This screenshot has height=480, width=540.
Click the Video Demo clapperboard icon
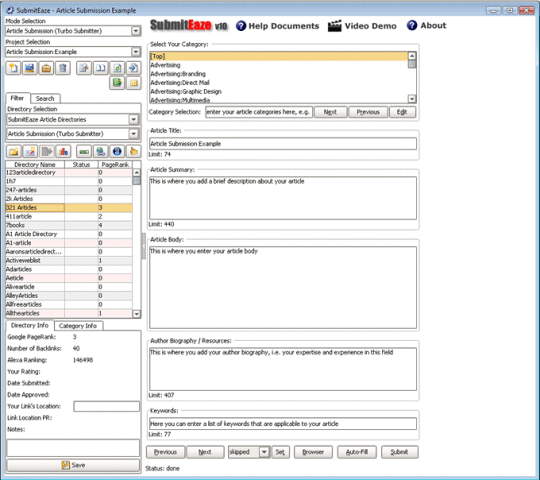(x=334, y=26)
